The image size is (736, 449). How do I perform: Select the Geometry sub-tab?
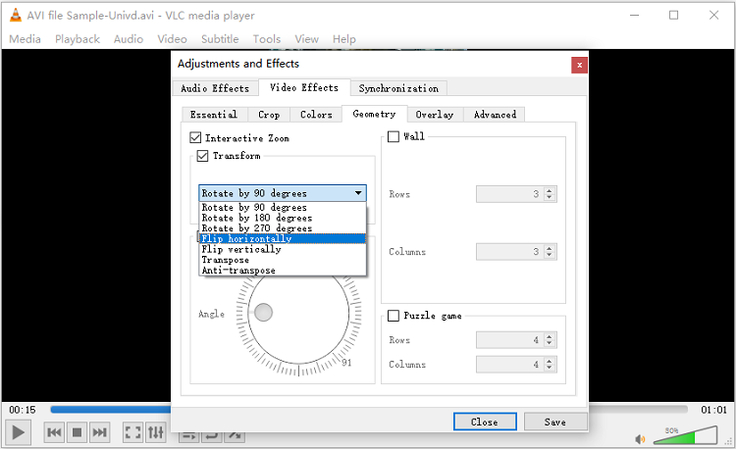(x=374, y=114)
